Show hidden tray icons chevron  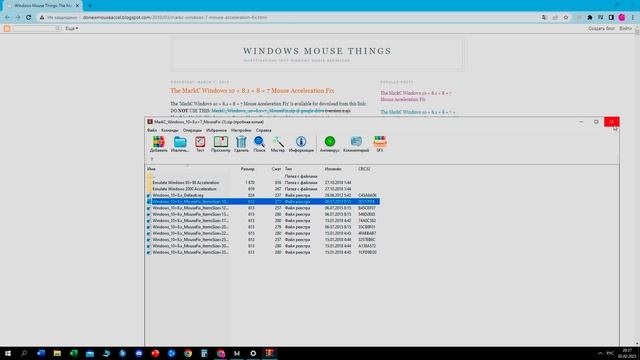pos(600,353)
